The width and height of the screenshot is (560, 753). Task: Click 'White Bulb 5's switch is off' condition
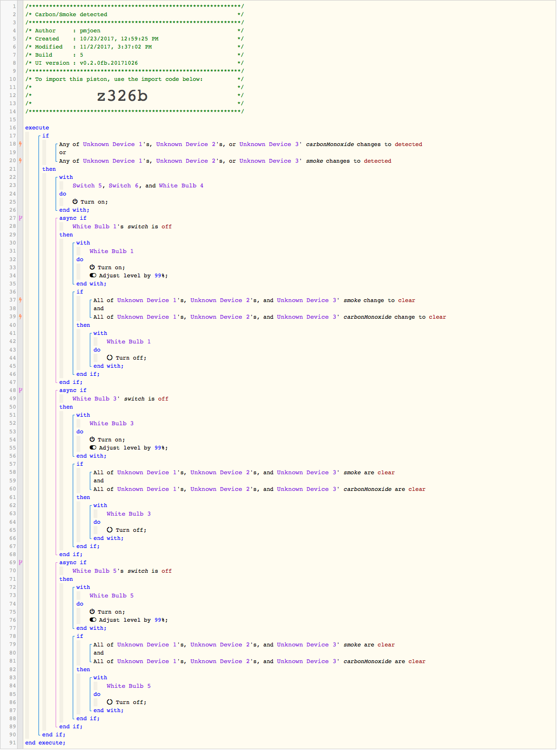point(122,571)
